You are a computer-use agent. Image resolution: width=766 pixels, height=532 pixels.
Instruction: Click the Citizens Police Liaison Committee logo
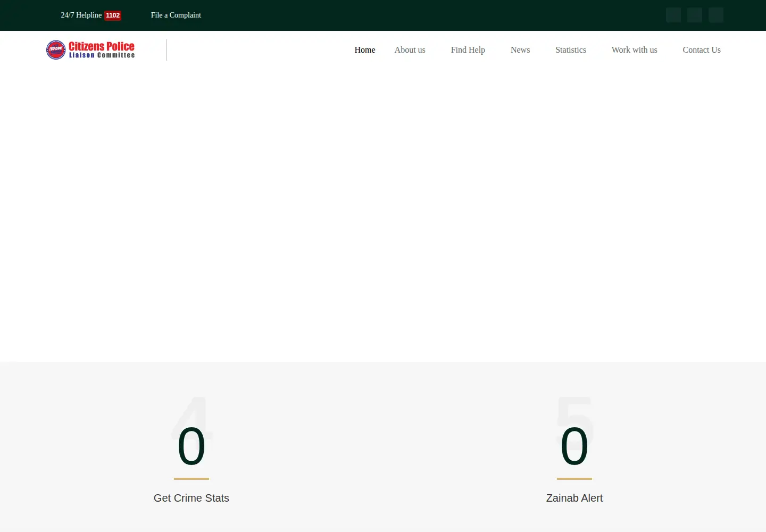[90, 50]
